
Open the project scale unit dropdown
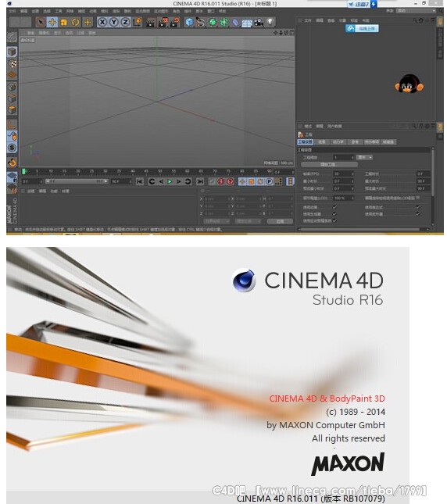pyautogui.click(x=365, y=157)
